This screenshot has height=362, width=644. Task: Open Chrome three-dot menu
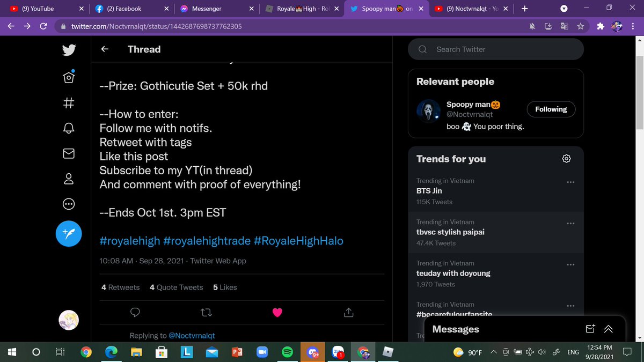[632, 26]
